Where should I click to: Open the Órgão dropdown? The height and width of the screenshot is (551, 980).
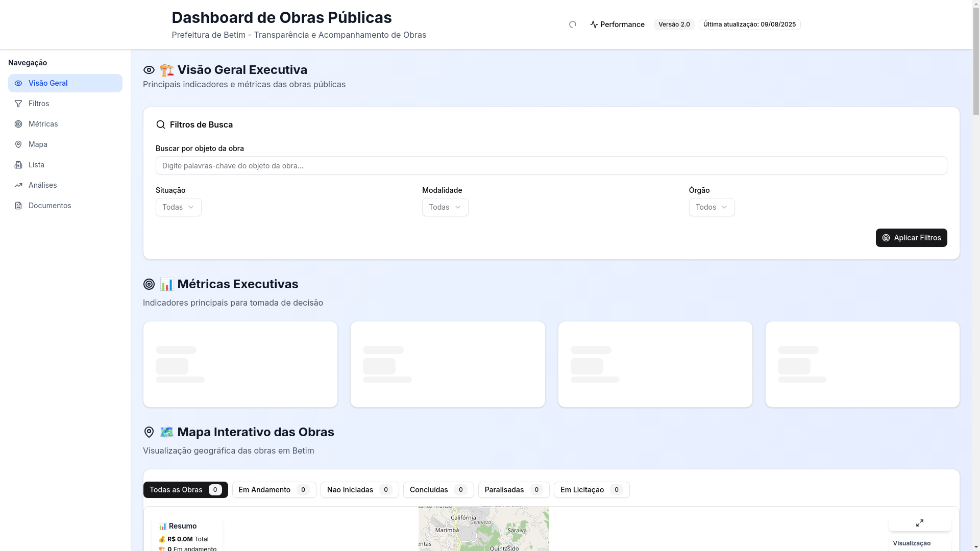(x=712, y=207)
